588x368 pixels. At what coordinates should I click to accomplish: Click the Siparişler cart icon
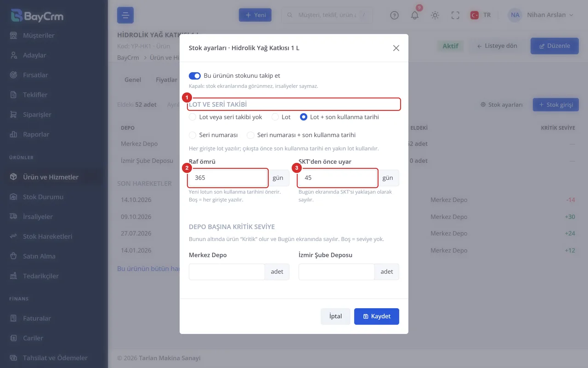click(14, 115)
